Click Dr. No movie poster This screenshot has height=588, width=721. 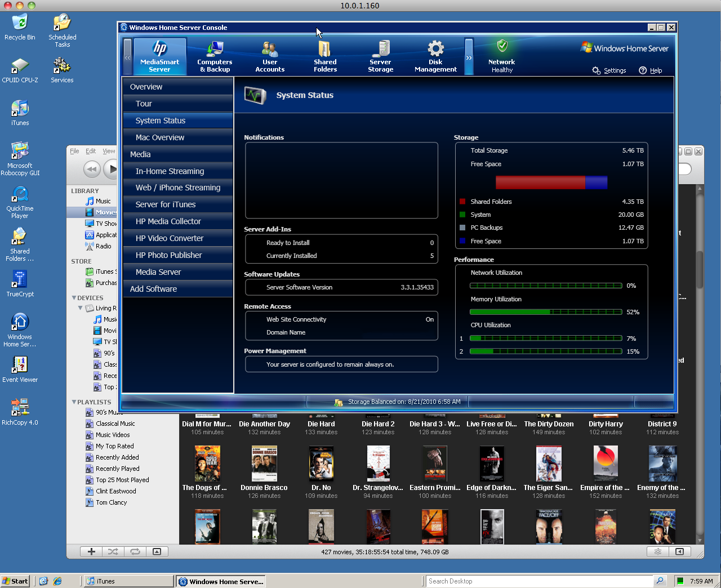click(x=321, y=464)
